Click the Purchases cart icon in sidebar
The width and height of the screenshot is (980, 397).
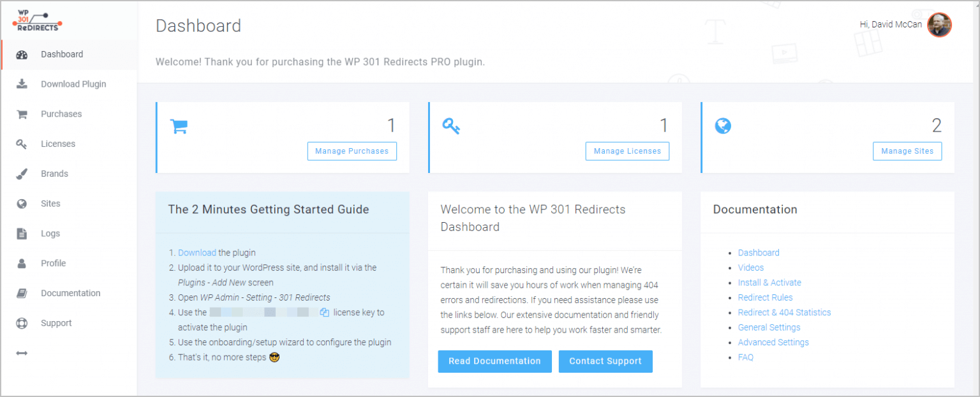pyautogui.click(x=21, y=114)
